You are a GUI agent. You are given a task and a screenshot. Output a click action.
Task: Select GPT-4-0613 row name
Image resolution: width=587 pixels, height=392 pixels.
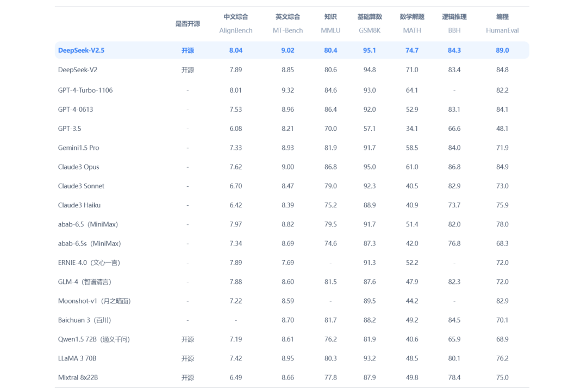(x=76, y=109)
